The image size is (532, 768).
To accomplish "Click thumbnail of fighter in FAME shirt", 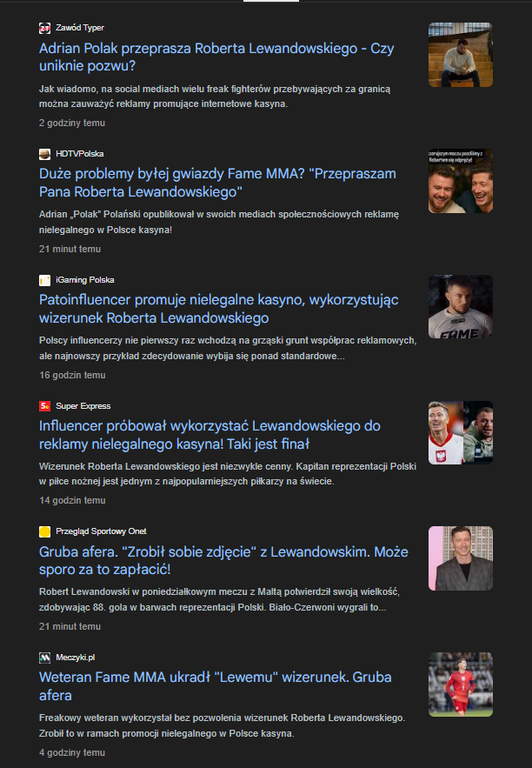I will (x=461, y=307).
